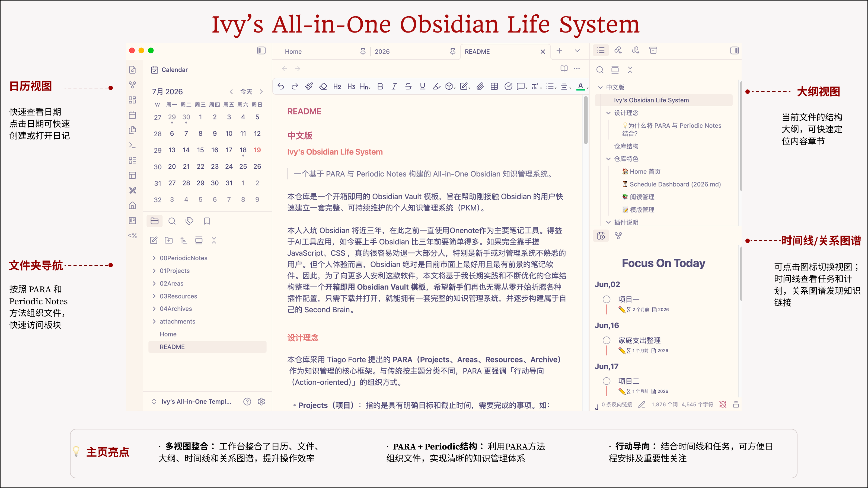868x488 pixels.
Task: Open the bookmarks tab icon
Action: [x=207, y=221]
